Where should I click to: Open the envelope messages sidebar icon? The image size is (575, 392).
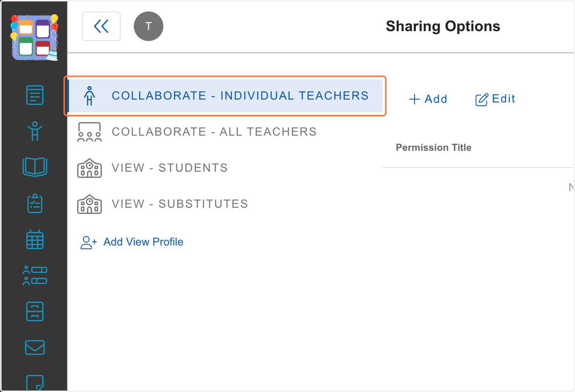[34, 347]
